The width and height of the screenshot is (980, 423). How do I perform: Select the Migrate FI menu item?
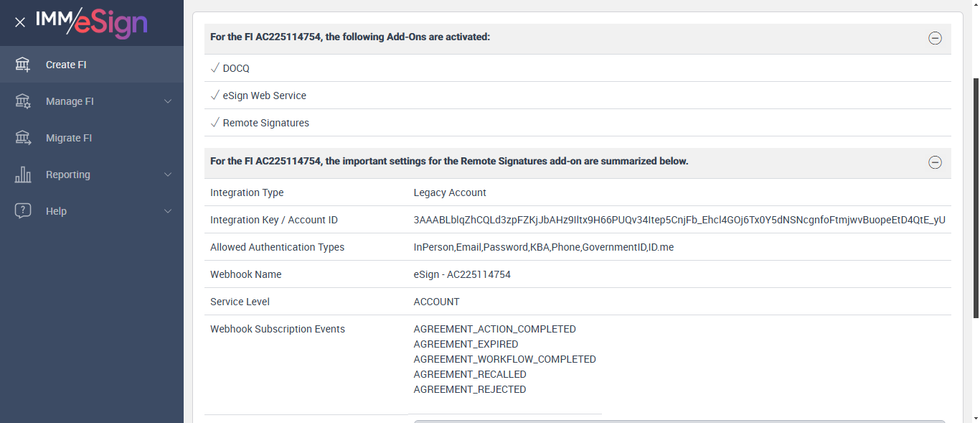[69, 138]
